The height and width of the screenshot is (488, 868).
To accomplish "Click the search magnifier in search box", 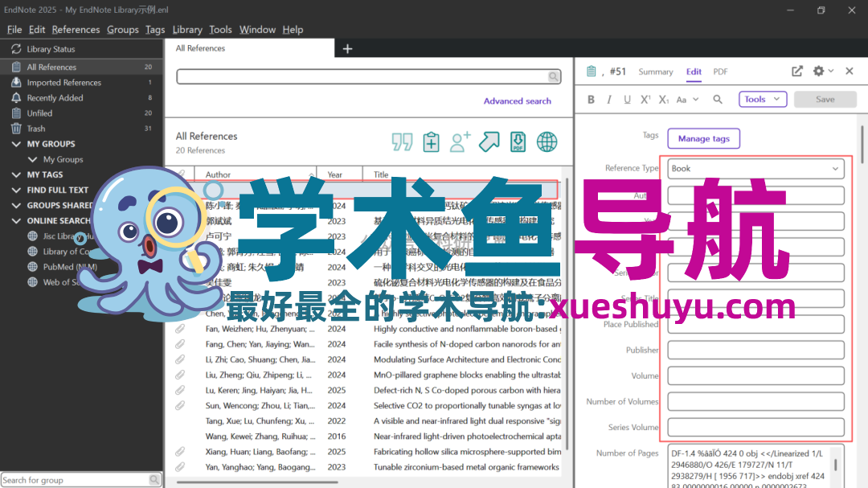I will [553, 76].
